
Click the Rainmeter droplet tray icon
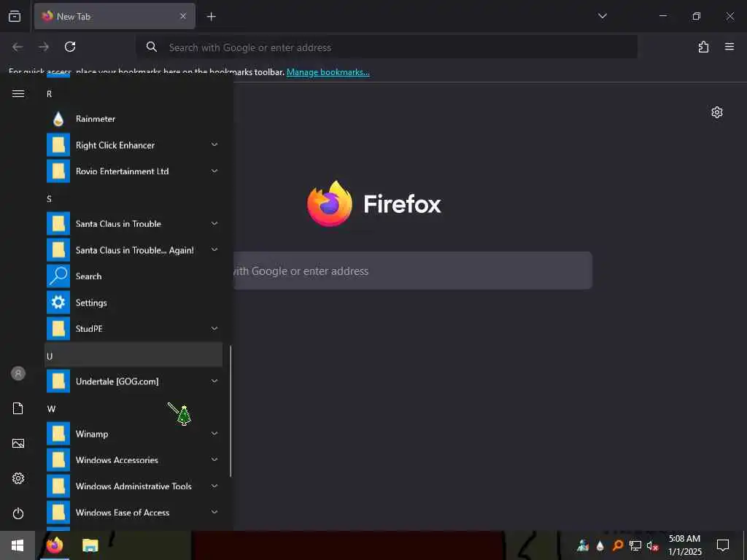click(x=600, y=545)
